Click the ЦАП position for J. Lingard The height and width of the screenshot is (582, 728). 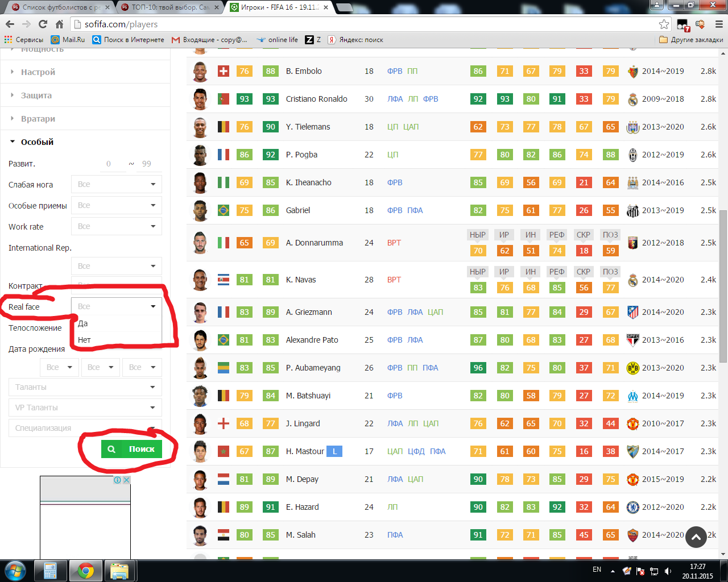coord(431,423)
